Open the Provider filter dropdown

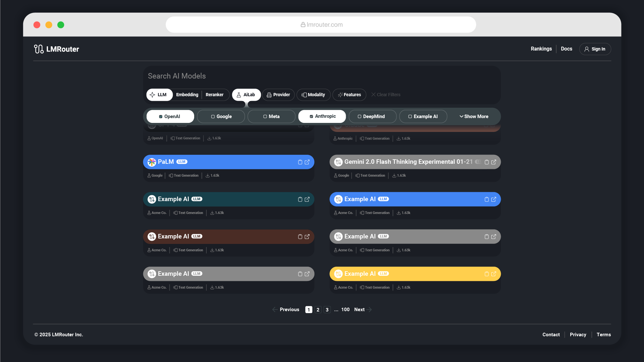tap(278, 95)
